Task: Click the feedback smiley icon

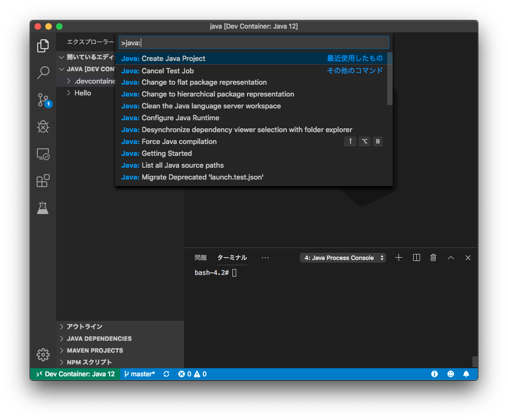Action: pos(451,374)
